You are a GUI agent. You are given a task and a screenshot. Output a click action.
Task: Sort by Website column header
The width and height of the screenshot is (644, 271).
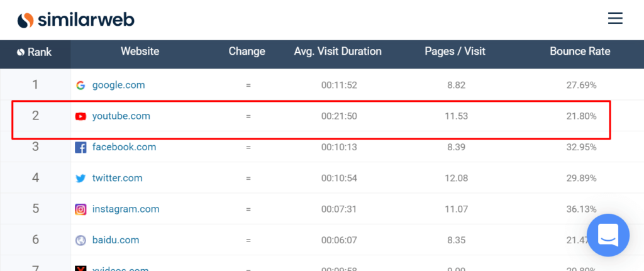[140, 52]
